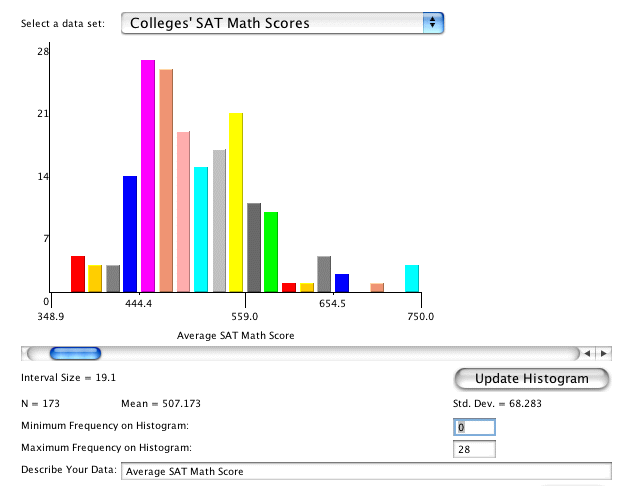Viewport: 644px width, 486px height.
Task: Click the light pink histogram bar
Action: (183, 211)
